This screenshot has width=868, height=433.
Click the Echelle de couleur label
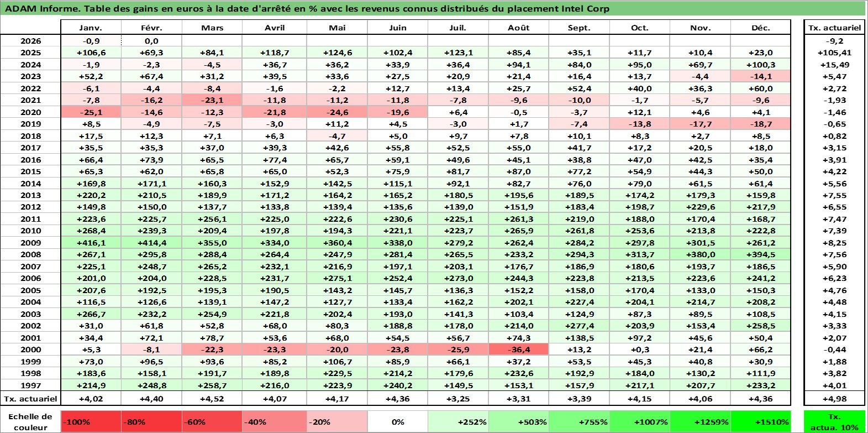30,421
